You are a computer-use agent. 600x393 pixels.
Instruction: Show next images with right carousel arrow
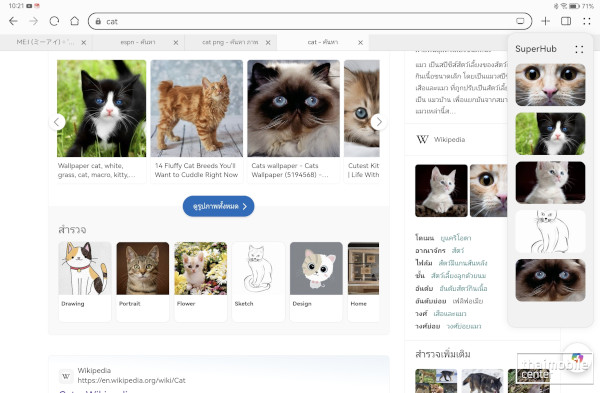378,122
